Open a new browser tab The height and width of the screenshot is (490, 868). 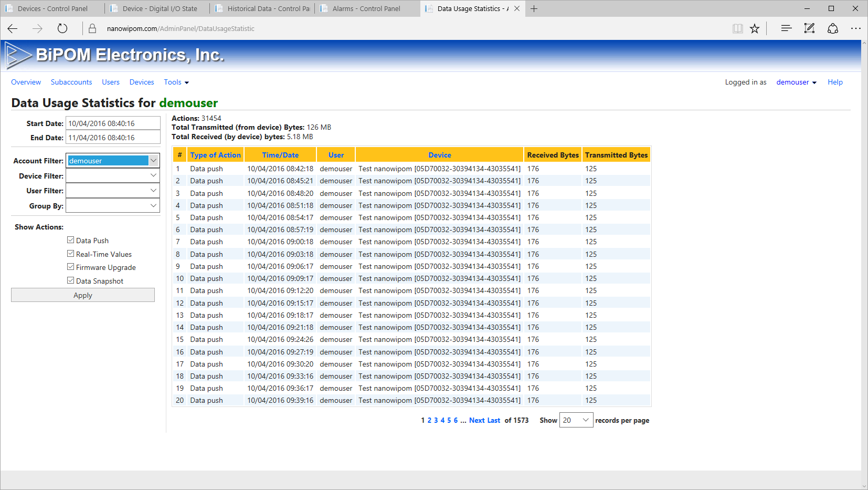point(534,8)
